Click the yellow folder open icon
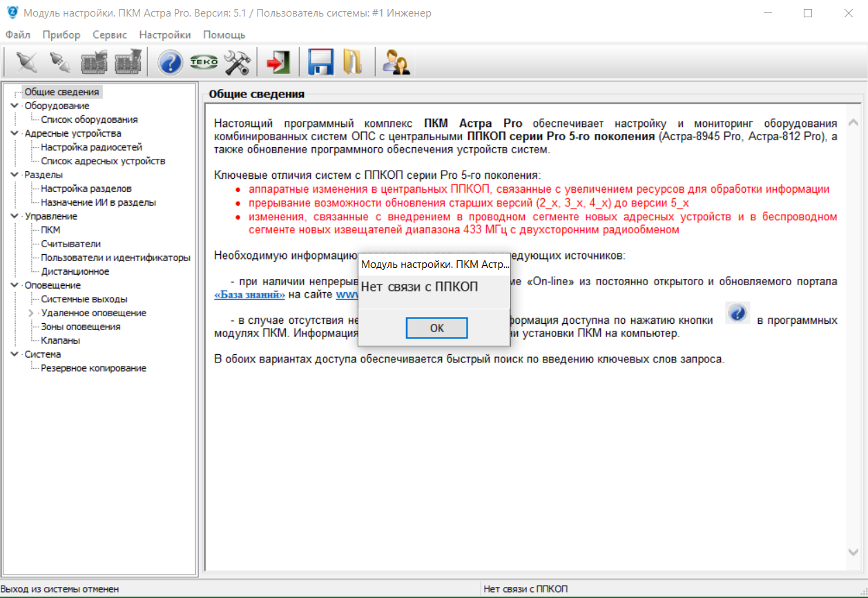The image size is (868, 598). point(352,63)
